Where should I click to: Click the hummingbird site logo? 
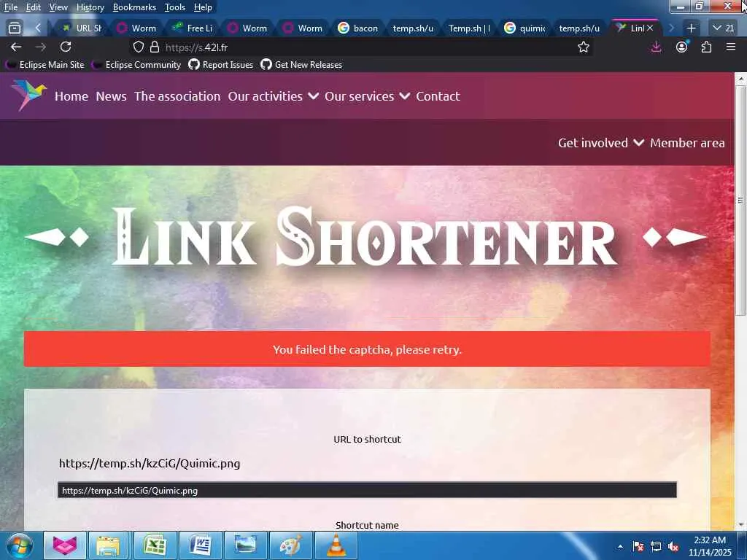click(29, 94)
